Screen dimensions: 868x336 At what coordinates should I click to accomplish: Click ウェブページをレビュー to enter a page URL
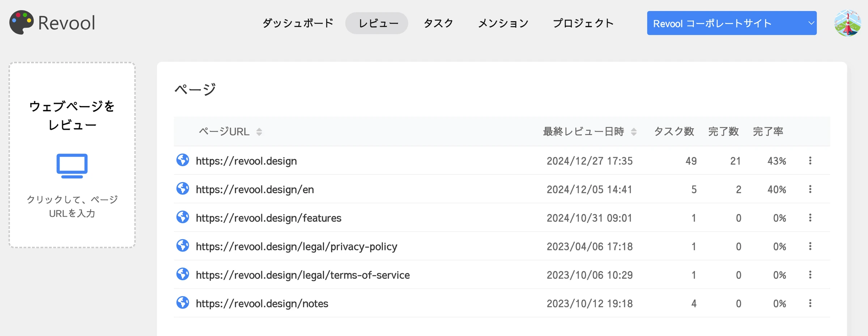tap(72, 116)
